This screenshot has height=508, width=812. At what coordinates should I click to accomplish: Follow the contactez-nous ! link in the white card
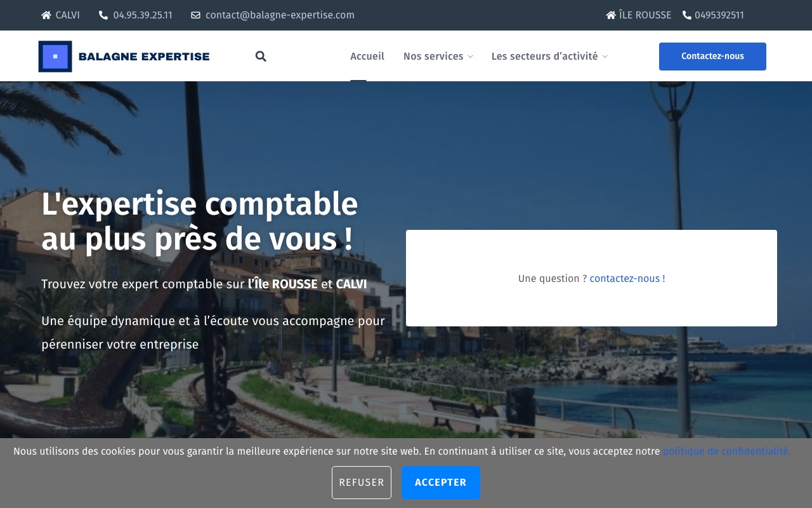click(627, 279)
